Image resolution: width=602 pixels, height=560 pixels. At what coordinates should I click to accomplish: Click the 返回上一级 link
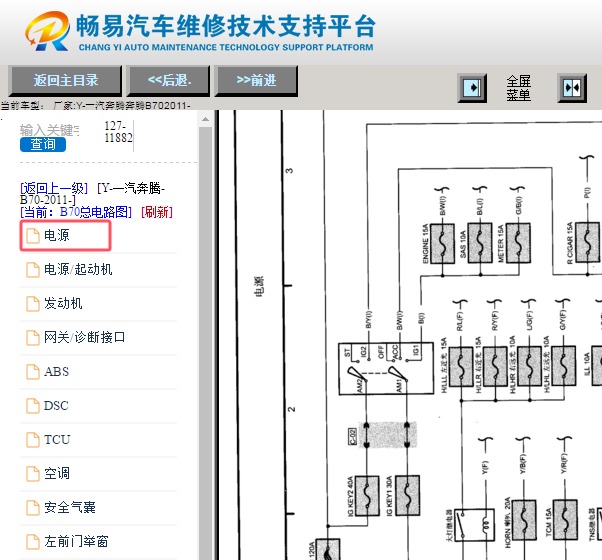point(54,188)
